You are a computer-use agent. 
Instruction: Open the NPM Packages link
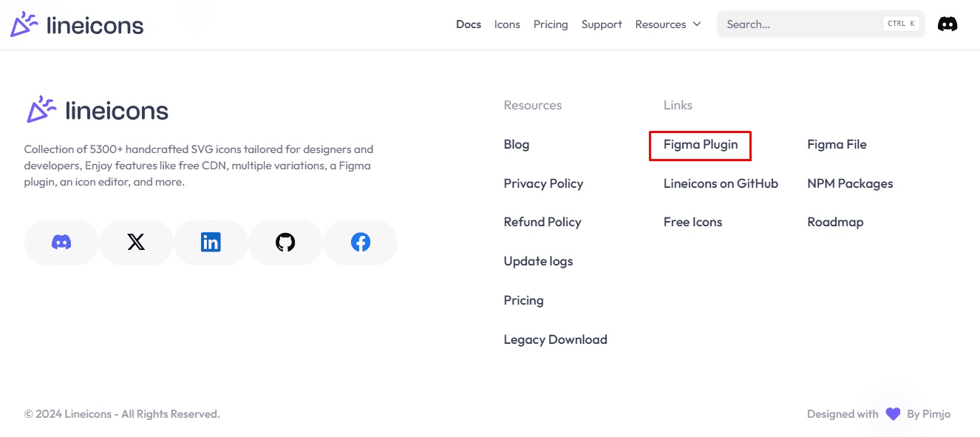tap(850, 183)
